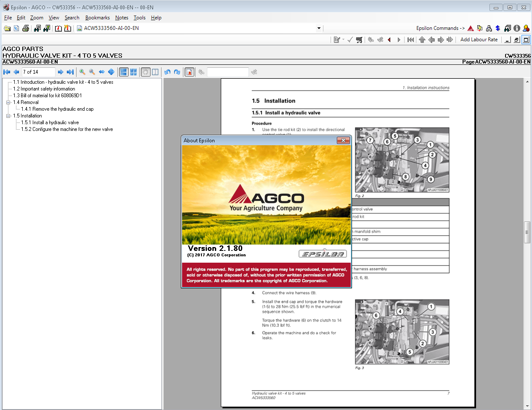Toggle the document bookmark panel button
The width and height of the screenshot is (532, 410).
[x=190, y=72]
